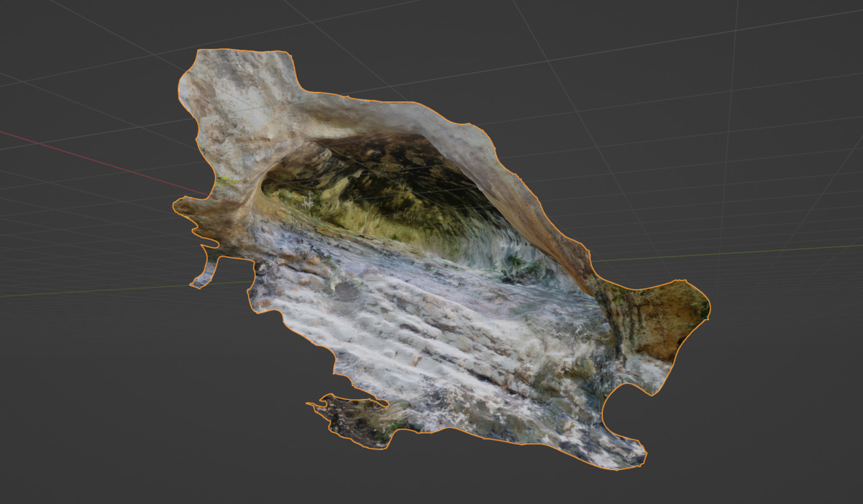The height and width of the screenshot is (504, 863).
Task: Click the upper-left rock peak of the mesh
Action: pyautogui.click(x=237, y=72)
